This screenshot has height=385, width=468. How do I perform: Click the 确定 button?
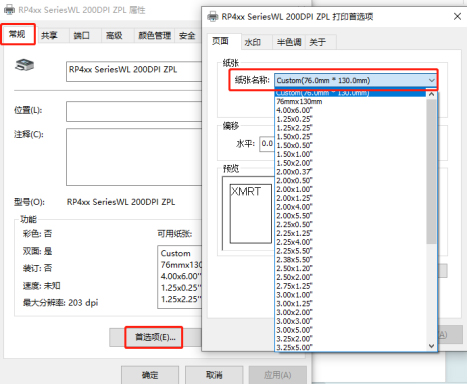[x=150, y=375]
